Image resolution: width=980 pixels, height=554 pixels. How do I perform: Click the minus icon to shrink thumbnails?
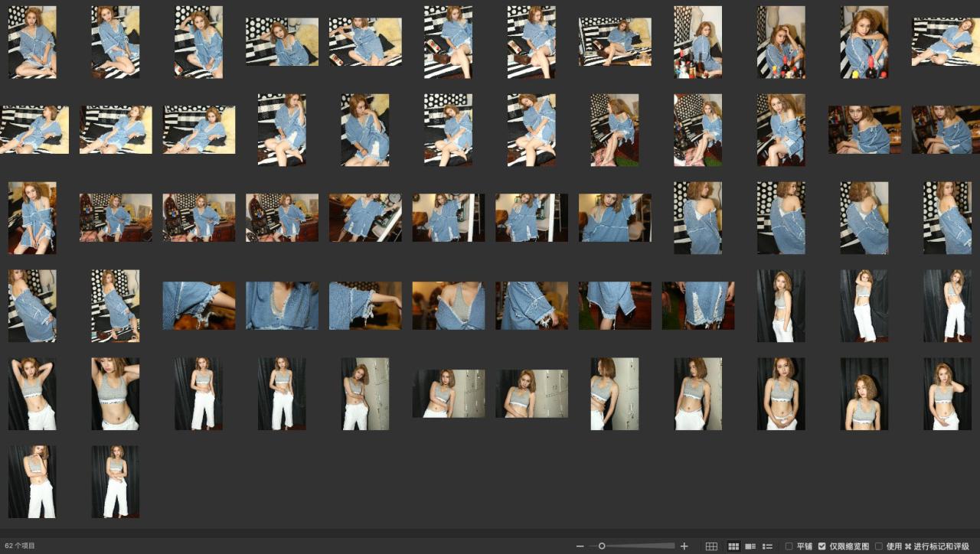tap(580, 546)
